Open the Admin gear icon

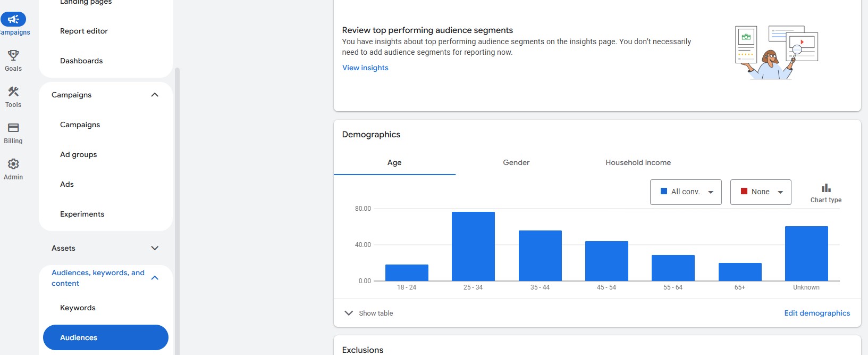(x=13, y=164)
